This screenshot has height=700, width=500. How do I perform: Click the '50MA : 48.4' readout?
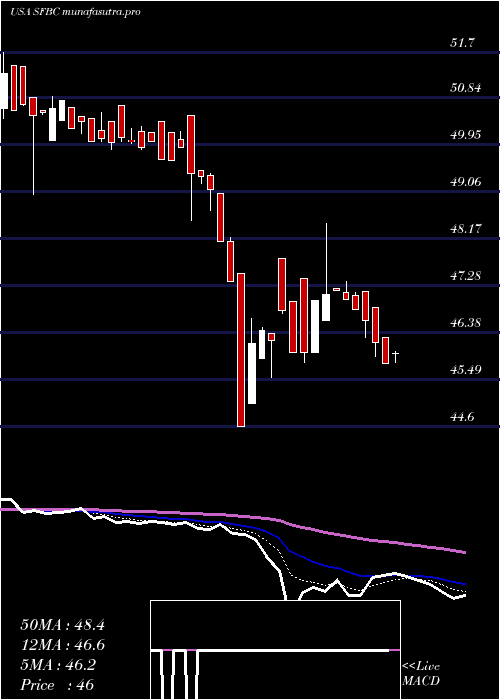62,625
